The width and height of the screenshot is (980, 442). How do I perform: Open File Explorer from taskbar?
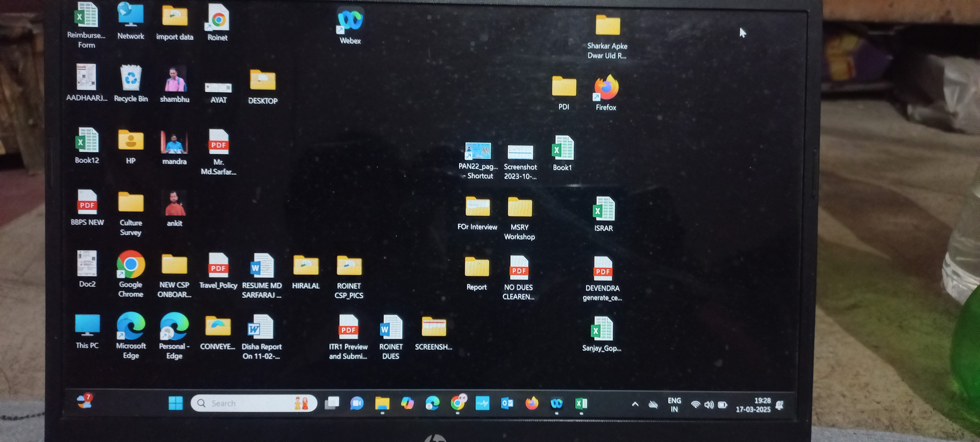382,404
